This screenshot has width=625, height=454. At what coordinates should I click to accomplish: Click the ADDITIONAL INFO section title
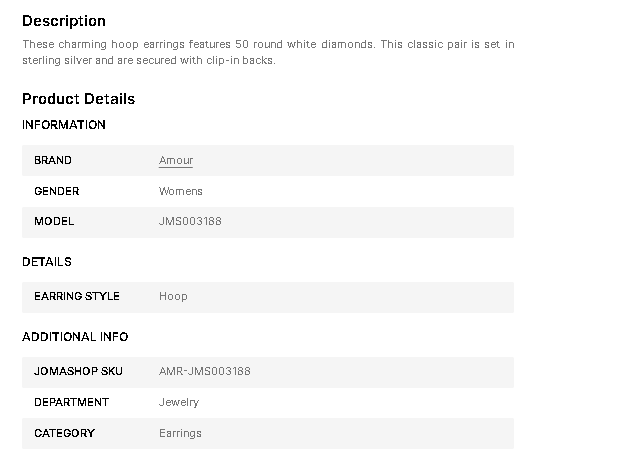(75, 337)
